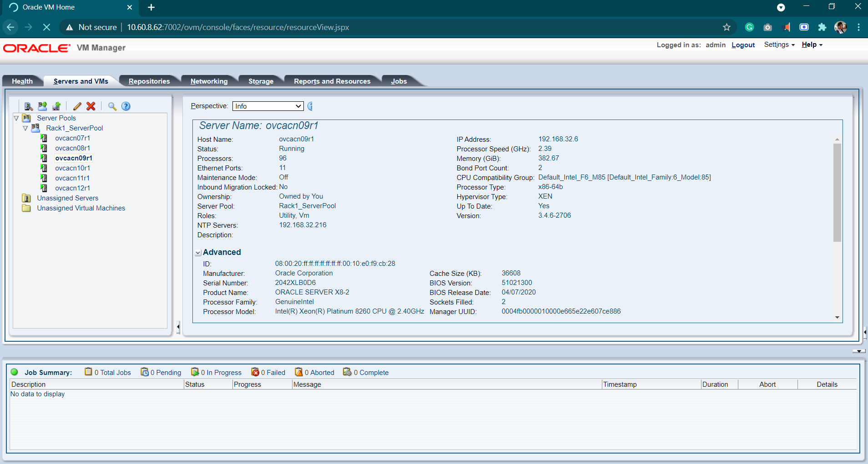The width and height of the screenshot is (868, 464).
Task: Collapse the Rack1_ServerPool tree node
Action: pos(25,128)
